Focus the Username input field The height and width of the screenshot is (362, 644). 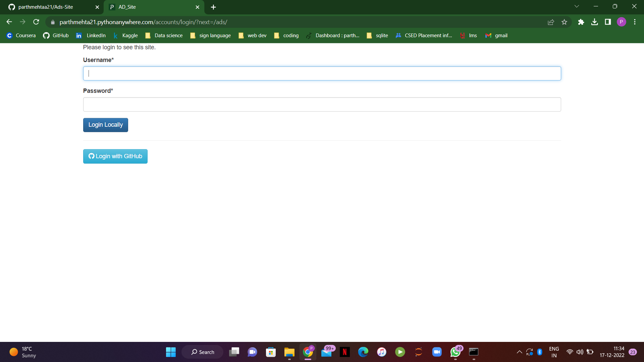322,73
